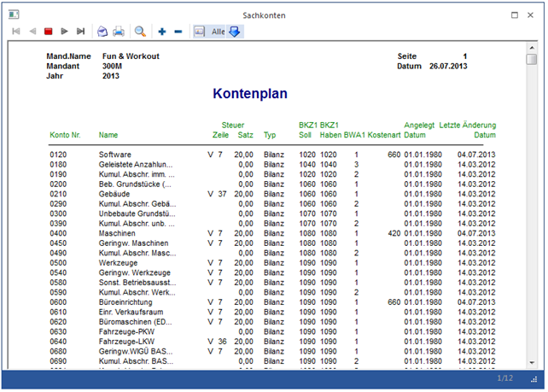Jump to the last page
This screenshot has height=392, width=548.
pos(80,32)
